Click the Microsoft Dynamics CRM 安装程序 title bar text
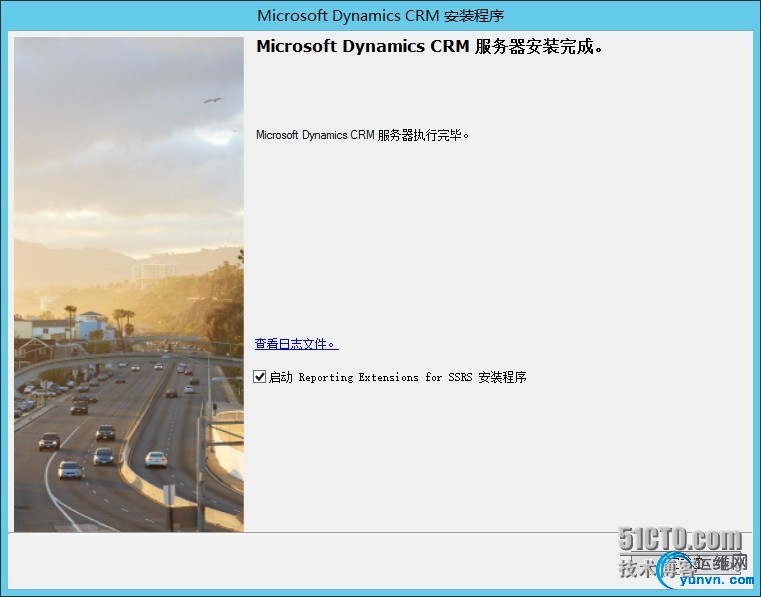Screen dimensions: 761x597 coord(380,16)
